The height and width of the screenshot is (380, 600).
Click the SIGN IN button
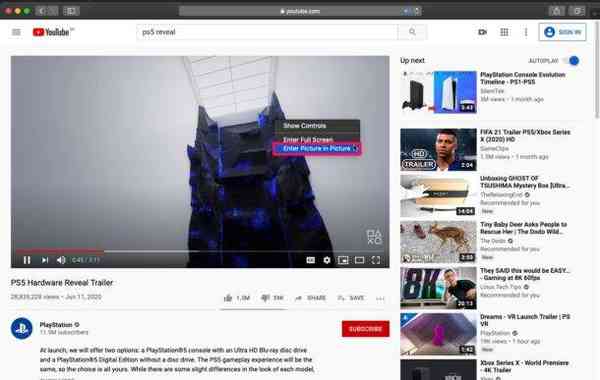click(x=562, y=32)
